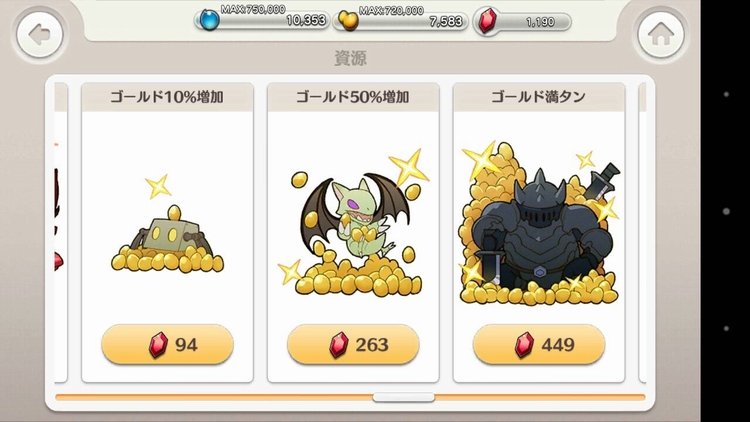The image size is (750, 422).
Task: Select the dark knight gold pile image
Action: (539, 224)
